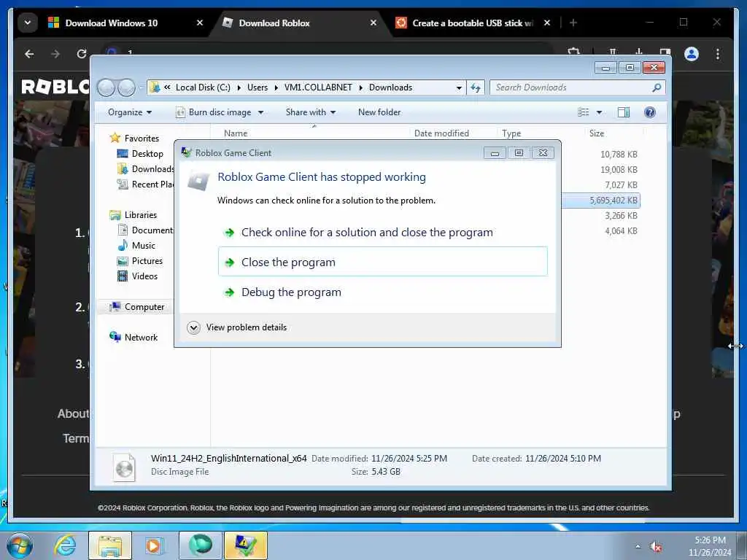Select Libraries in the navigation pane
Image resolution: width=747 pixels, height=560 pixels.
tap(141, 215)
